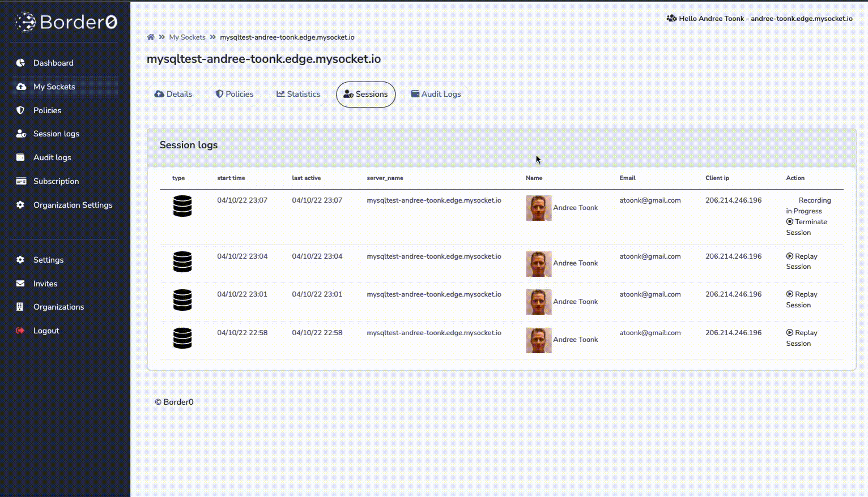
Task: Click the 'type' column header
Action: 178,178
